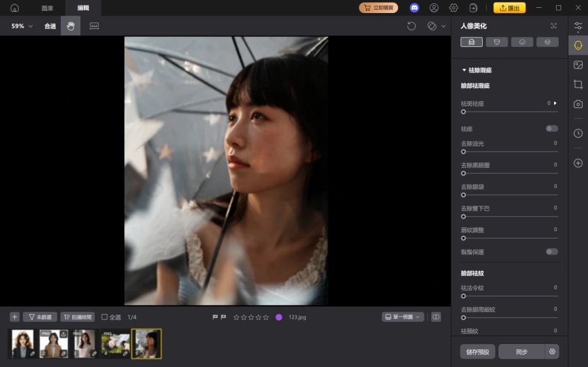Open the background image panel icon
This screenshot has height=367, width=588.
[x=578, y=65]
